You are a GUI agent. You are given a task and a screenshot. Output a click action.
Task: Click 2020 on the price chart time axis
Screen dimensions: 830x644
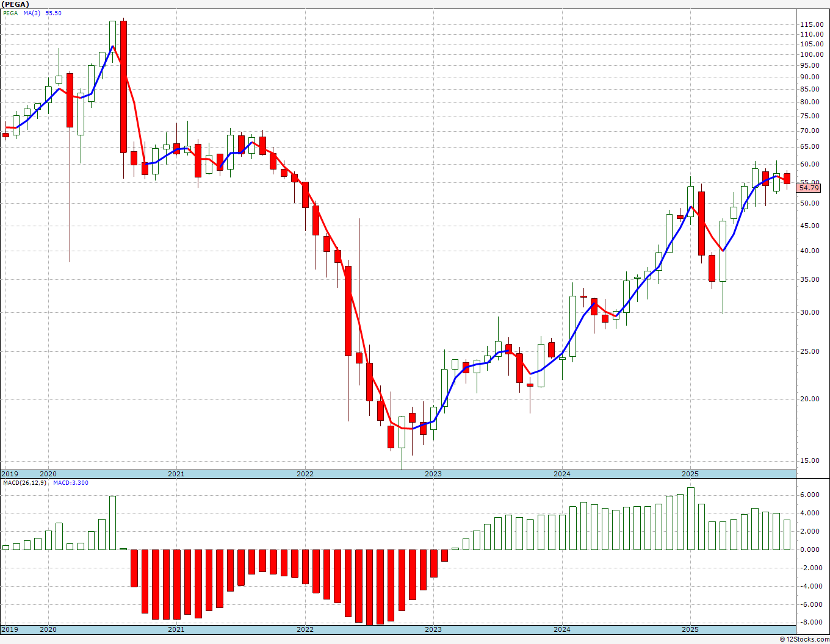48,474
